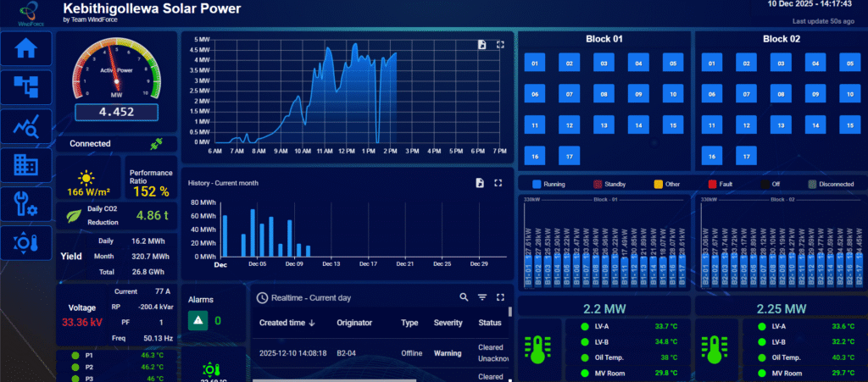Expand the active power chart to fullscreen

(500, 44)
